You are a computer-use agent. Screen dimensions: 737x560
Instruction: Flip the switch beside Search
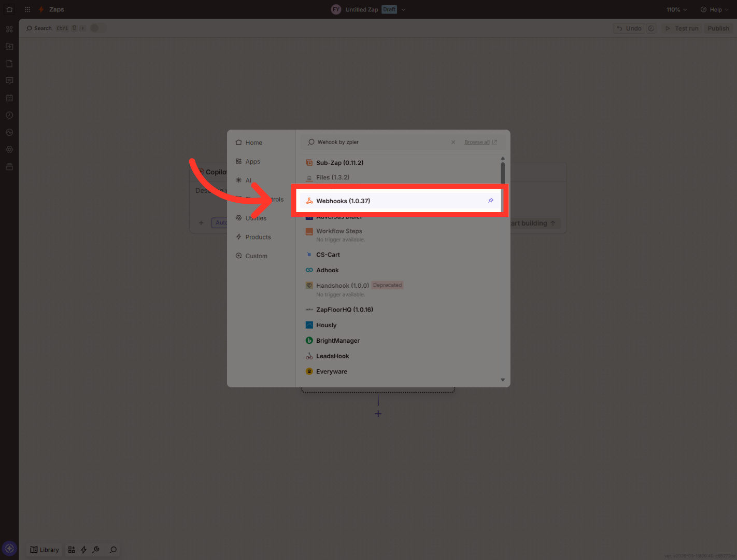97,28
